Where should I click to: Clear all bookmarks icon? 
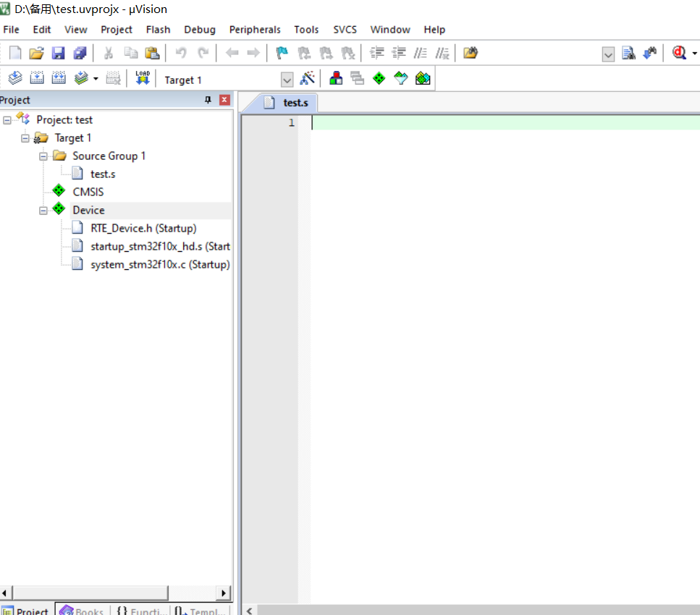click(x=347, y=53)
